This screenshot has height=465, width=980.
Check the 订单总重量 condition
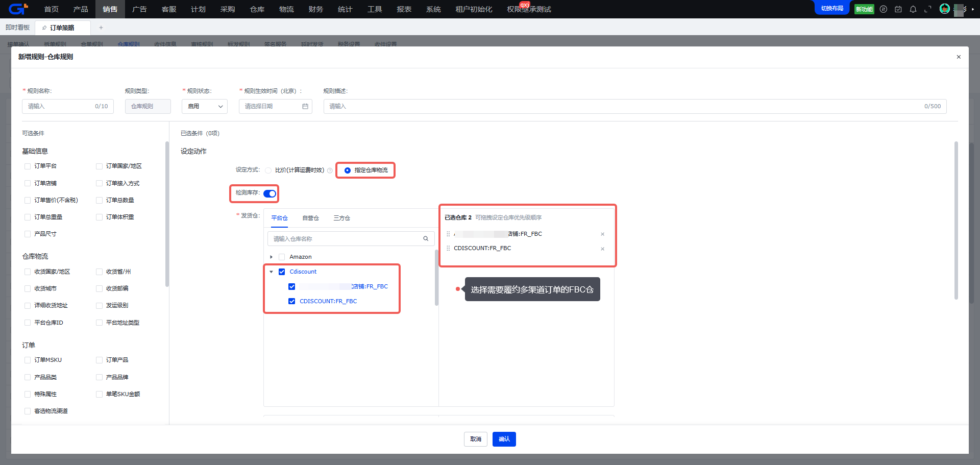(28, 217)
